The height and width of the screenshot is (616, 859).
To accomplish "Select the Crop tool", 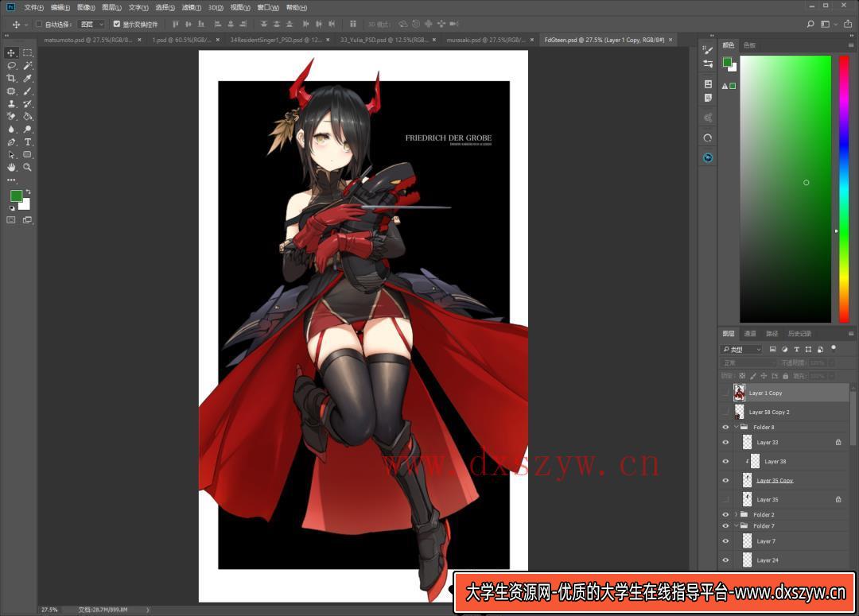I will (x=11, y=79).
